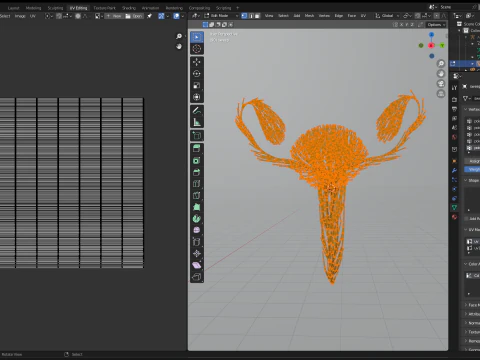Image resolution: width=480 pixels, height=360 pixels.
Task: Click the UV editor zoom magnifier icon
Action: click(x=179, y=36)
